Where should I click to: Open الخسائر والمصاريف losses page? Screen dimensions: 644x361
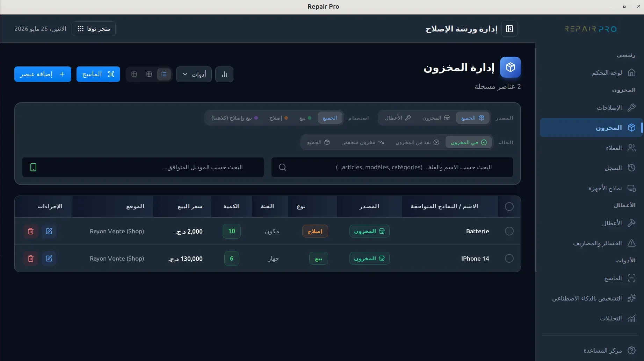(591, 243)
